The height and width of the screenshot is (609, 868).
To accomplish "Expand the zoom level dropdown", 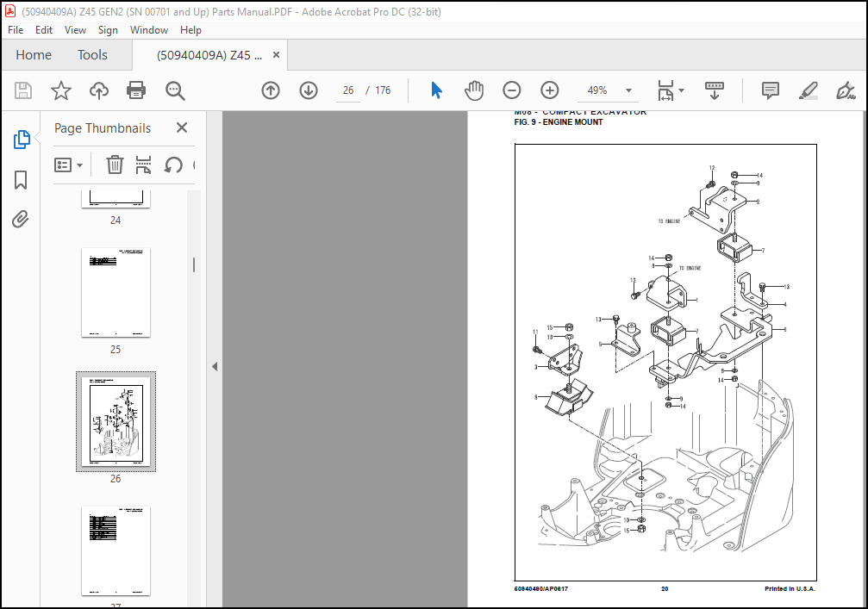I will 628,90.
